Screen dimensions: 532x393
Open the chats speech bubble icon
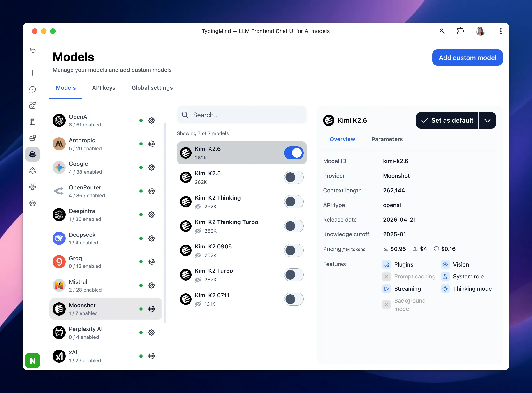coord(32,89)
